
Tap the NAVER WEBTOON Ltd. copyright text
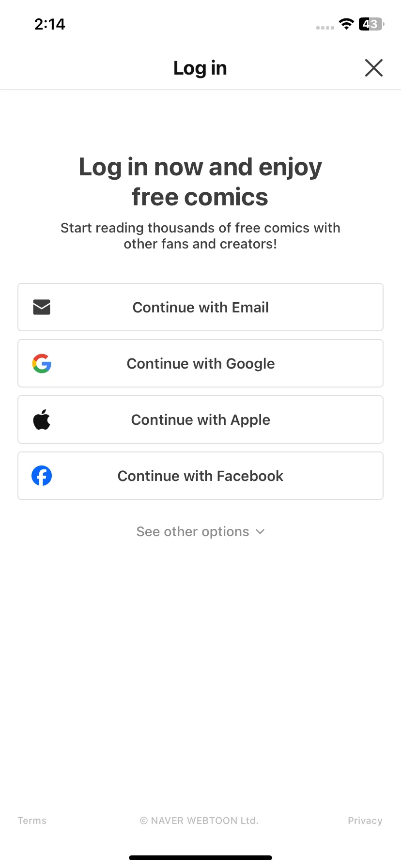point(199,821)
